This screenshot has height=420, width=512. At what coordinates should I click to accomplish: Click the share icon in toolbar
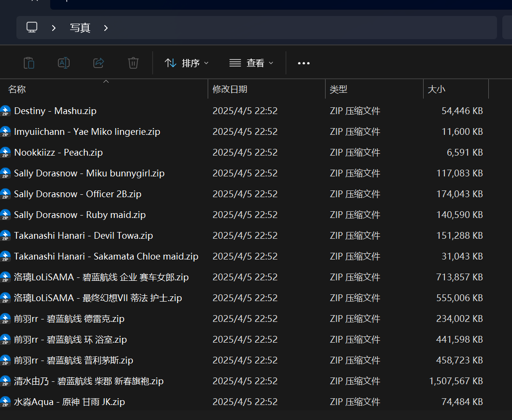pos(99,63)
